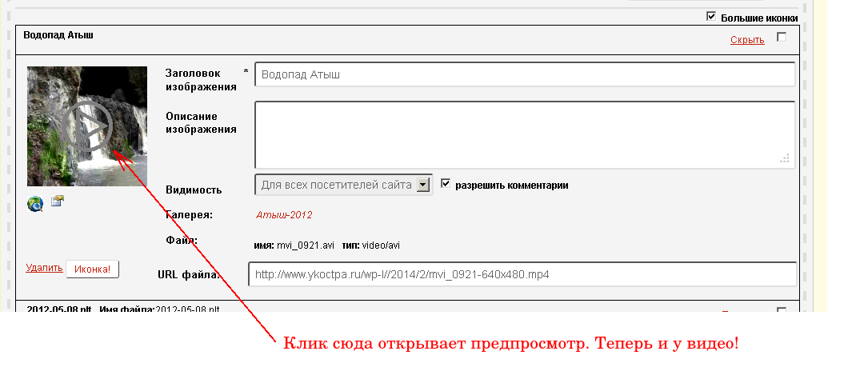
Task: Click the Водопад Атыш panel header title
Action: [x=59, y=35]
